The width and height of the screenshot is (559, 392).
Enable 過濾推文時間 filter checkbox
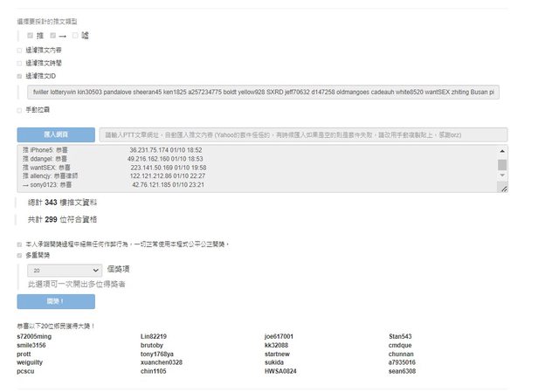pyautogui.click(x=20, y=63)
